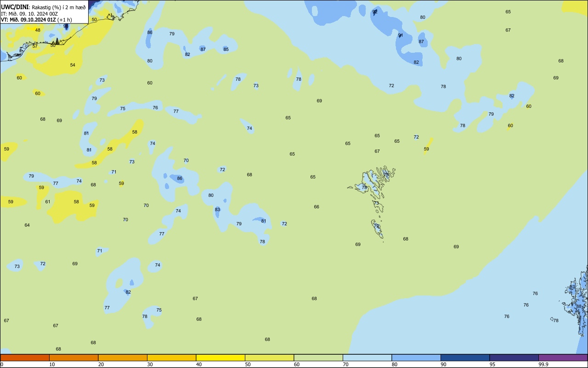The width and height of the screenshot is (588, 368).
Task: Click the humidity value 85 on the map
Action: 226,50
